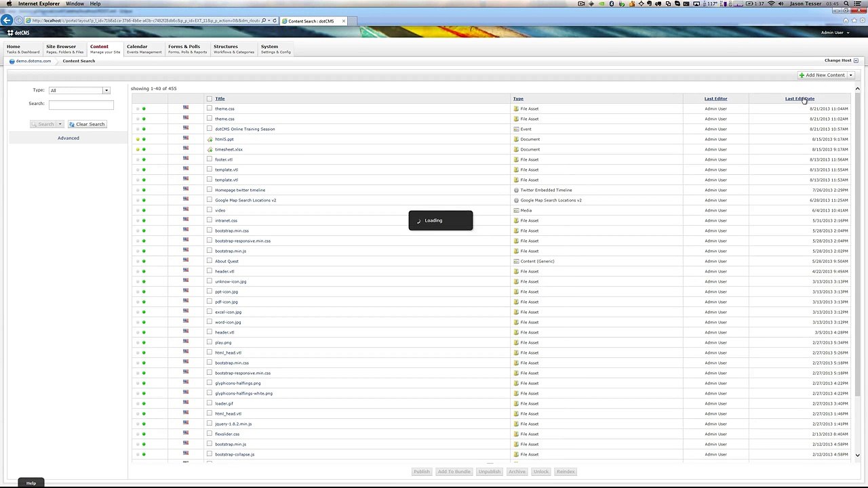Image resolution: width=868 pixels, height=488 pixels.
Task: Check the dotCMS Online Training Session row
Action: [x=210, y=129]
